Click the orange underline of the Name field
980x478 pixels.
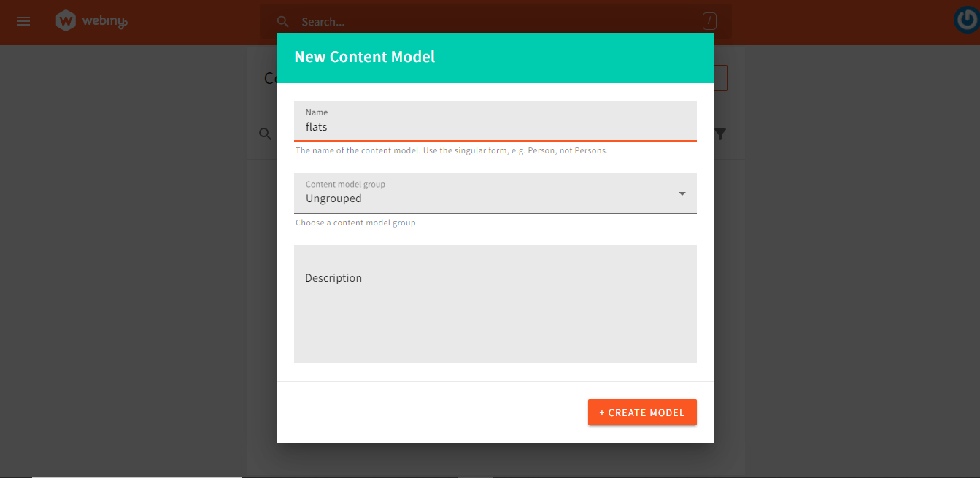[495, 139]
